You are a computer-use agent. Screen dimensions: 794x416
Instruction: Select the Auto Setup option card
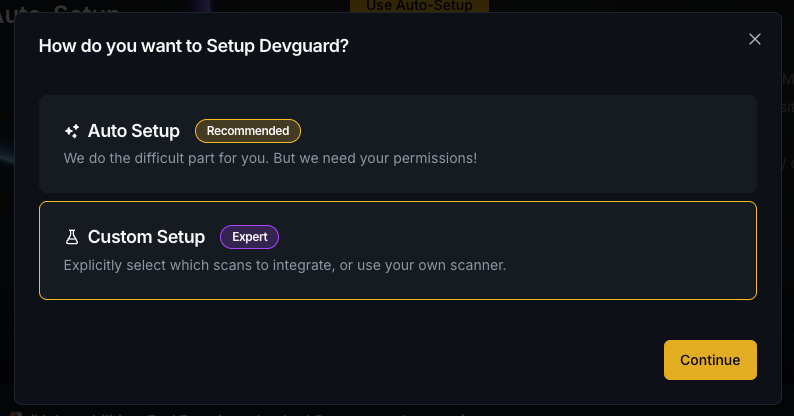tap(398, 144)
